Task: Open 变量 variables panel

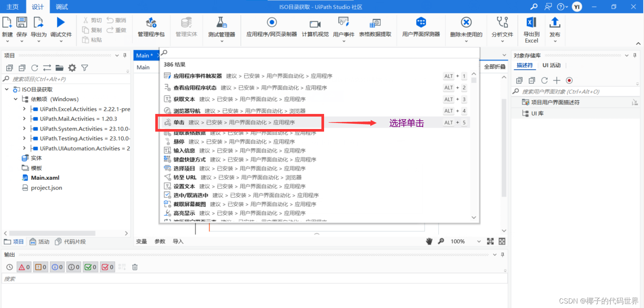Action: click(141, 241)
